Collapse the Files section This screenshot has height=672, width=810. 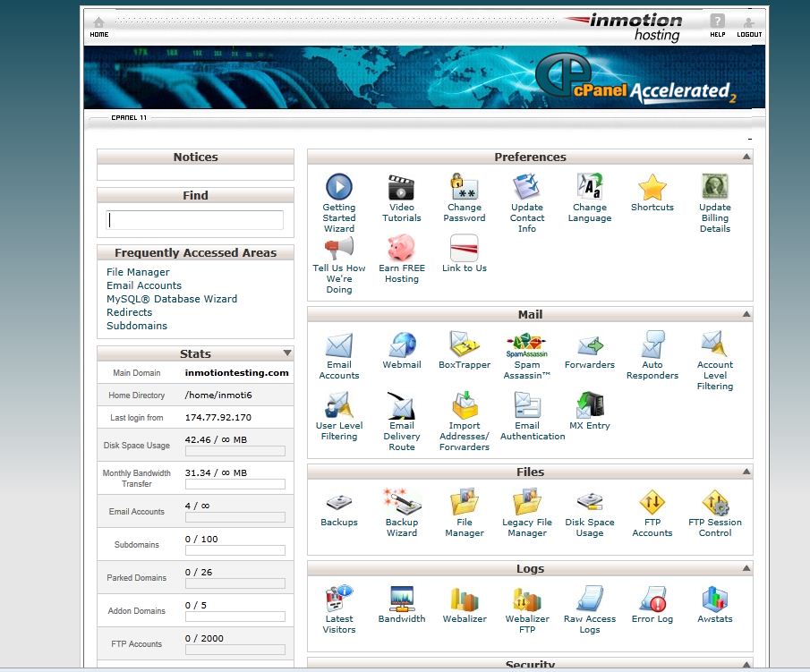pos(746,472)
